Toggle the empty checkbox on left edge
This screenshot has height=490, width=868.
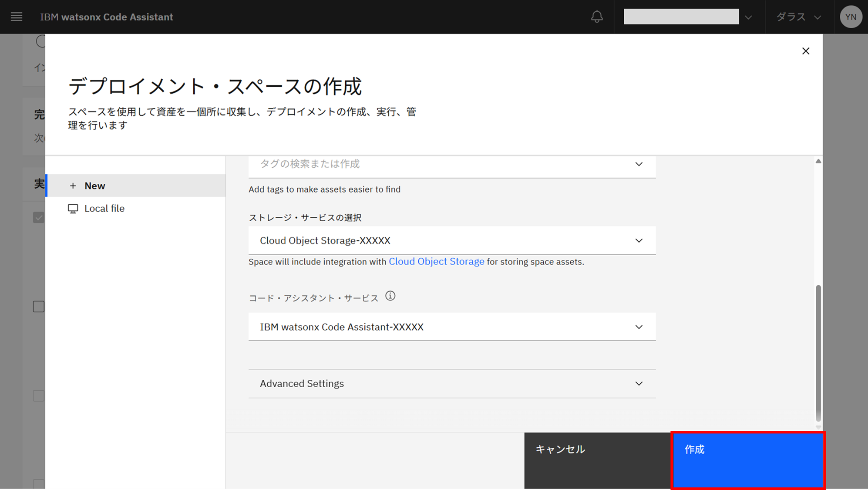coord(39,307)
